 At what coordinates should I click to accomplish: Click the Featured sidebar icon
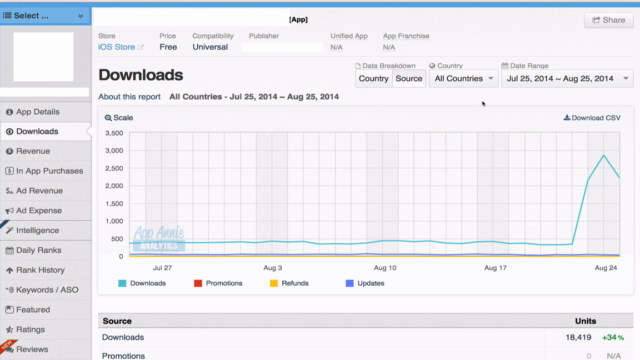pyautogui.click(x=9, y=309)
